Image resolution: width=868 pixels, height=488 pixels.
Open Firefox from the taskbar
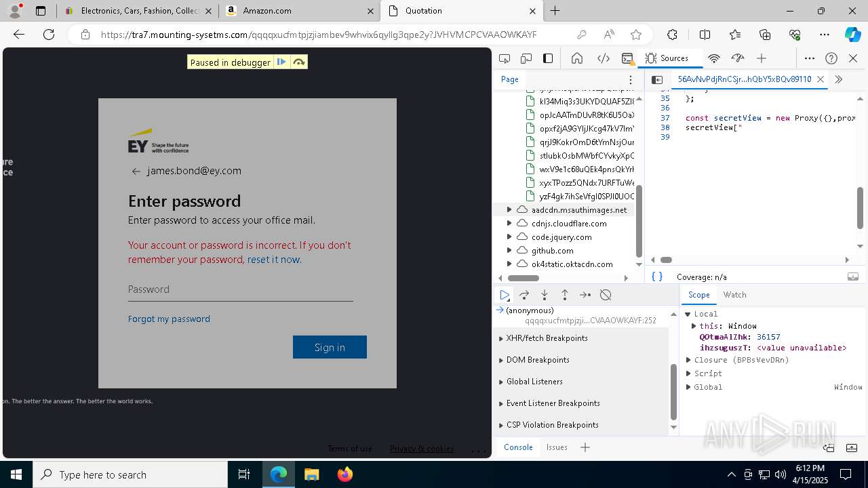[x=345, y=474]
